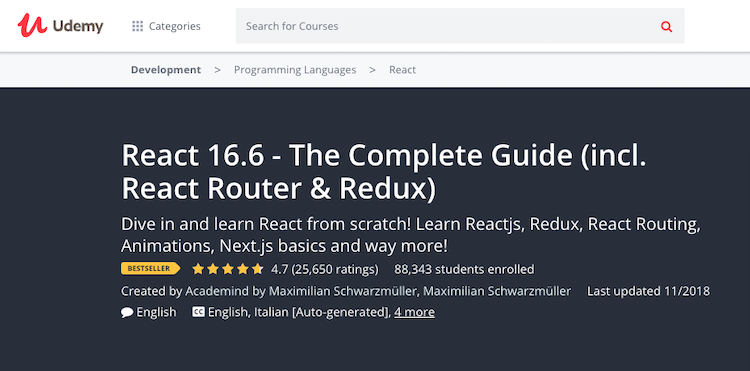Click the Bestseller badge
The width and height of the screenshot is (750, 371).
pos(150,269)
